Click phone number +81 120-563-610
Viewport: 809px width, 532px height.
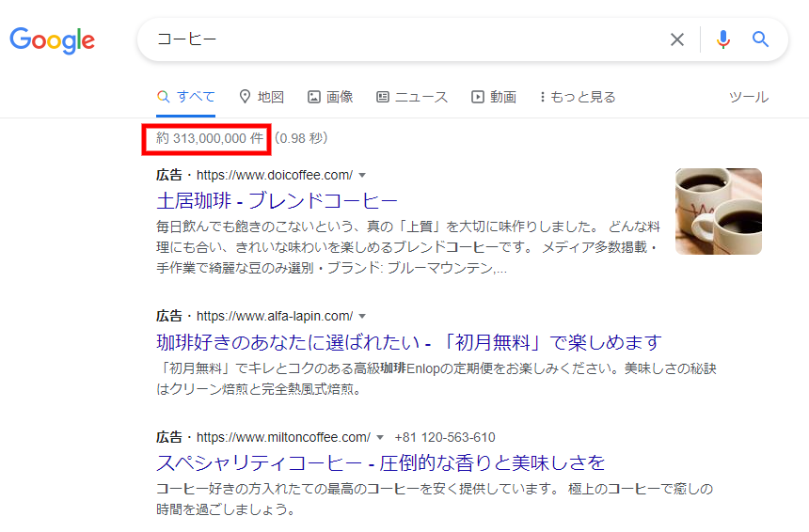point(445,438)
